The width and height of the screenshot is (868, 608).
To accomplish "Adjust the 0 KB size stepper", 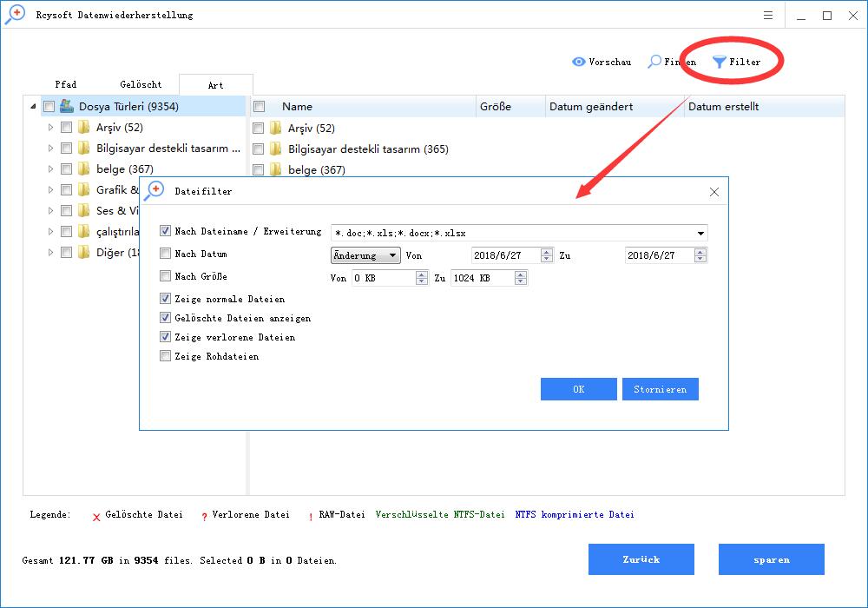I will point(422,278).
